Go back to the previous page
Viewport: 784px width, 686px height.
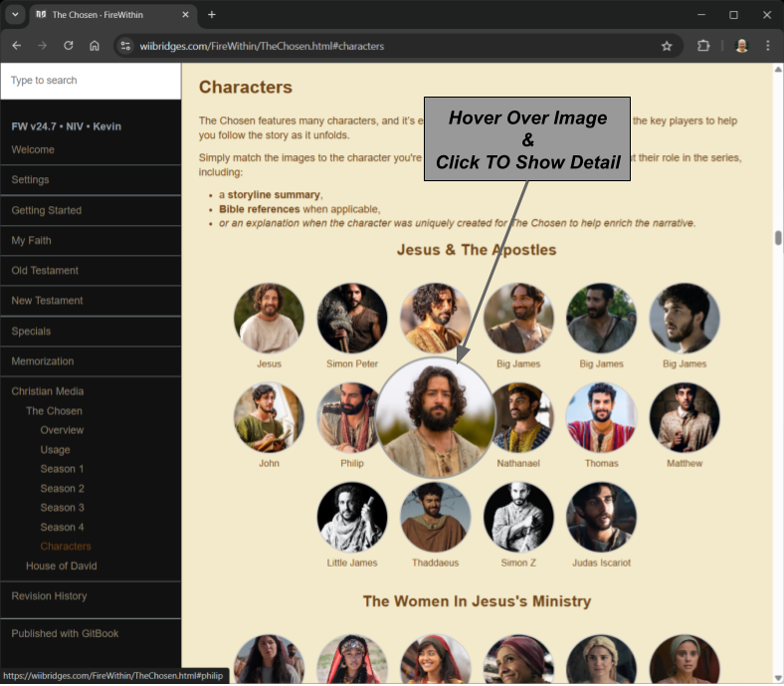click(x=17, y=46)
